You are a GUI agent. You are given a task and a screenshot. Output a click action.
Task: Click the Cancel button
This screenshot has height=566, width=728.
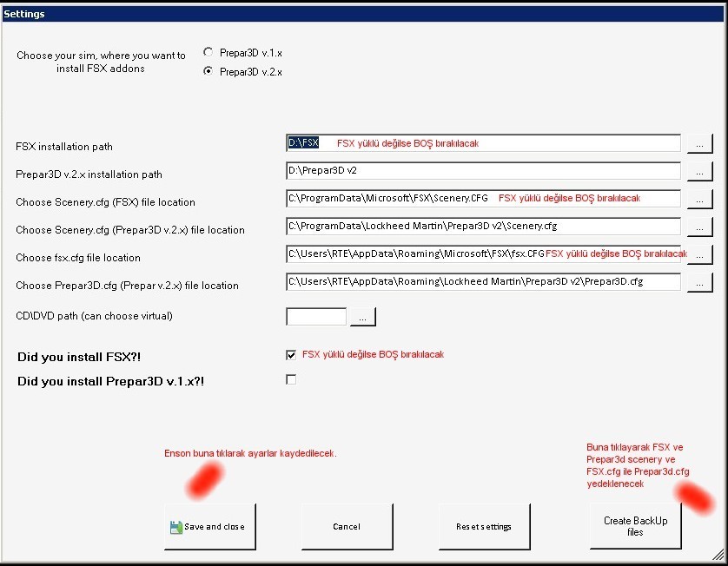tap(347, 527)
